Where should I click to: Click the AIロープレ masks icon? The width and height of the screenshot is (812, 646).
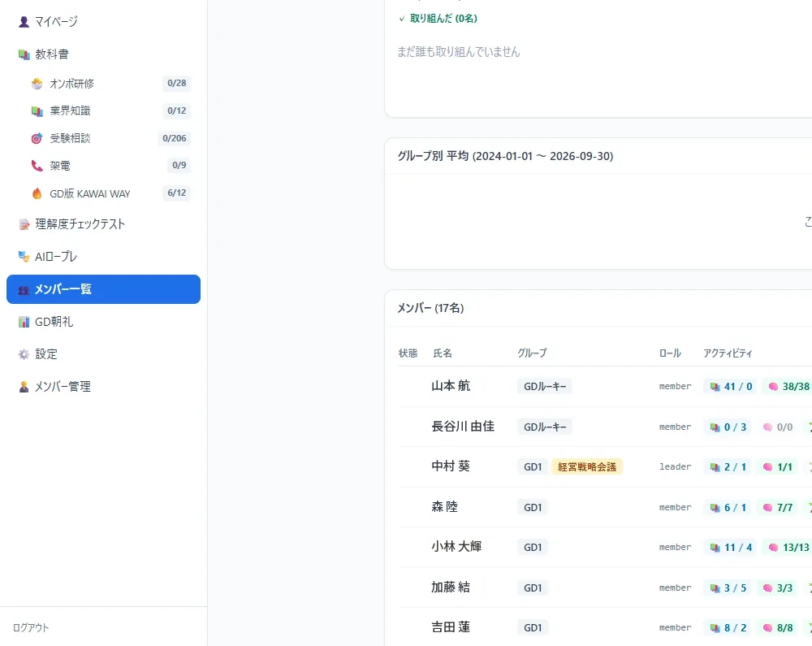click(x=24, y=257)
